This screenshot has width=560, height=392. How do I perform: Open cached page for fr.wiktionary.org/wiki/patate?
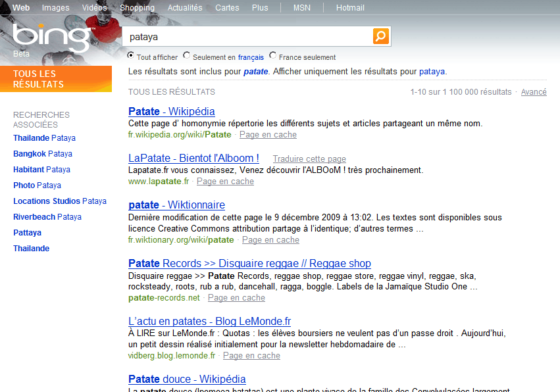coord(270,240)
